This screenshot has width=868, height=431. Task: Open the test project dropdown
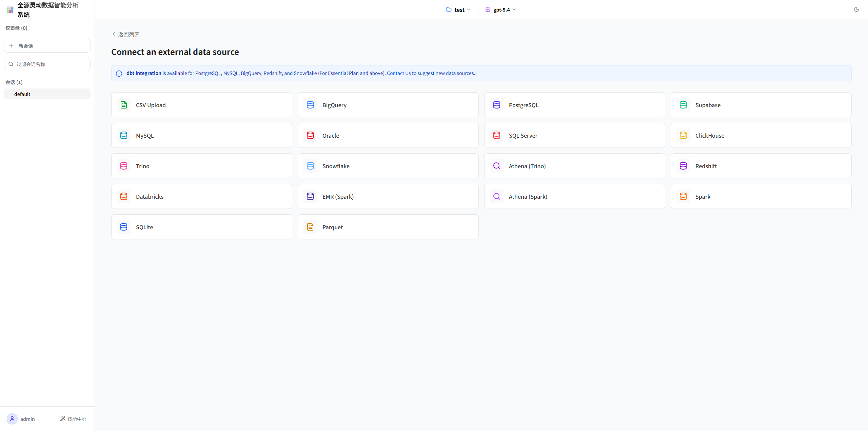click(x=458, y=9)
